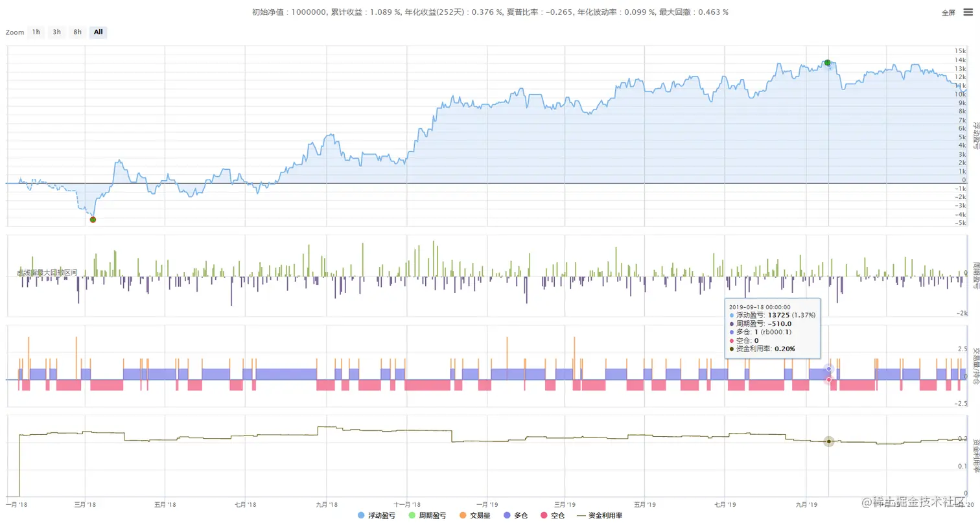Click the purple 多仓 point marker on the position chart
This screenshot has width=980, height=523.
[829, 369]
